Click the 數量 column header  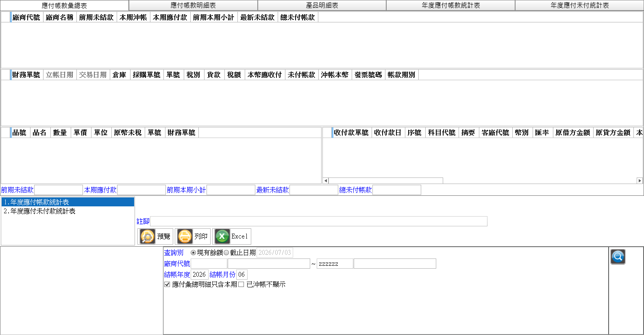pos(61,133)
